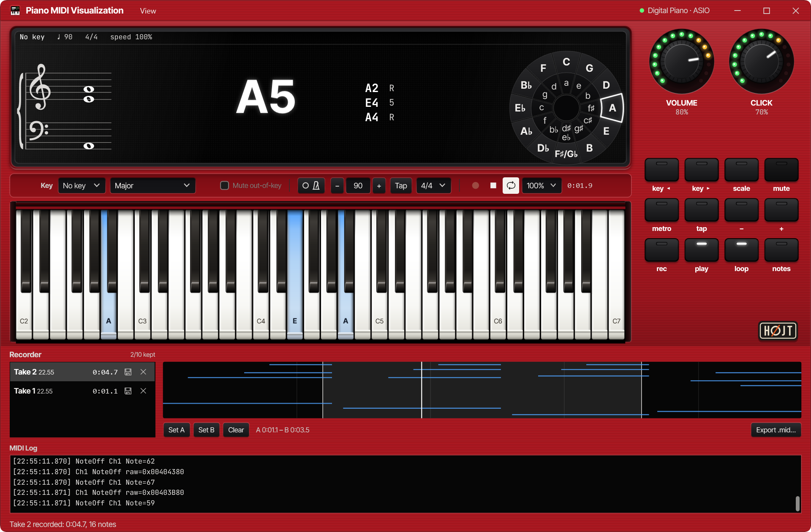811x532 pixels.
Task: Click the stop square button
Action: pos(493,186)
